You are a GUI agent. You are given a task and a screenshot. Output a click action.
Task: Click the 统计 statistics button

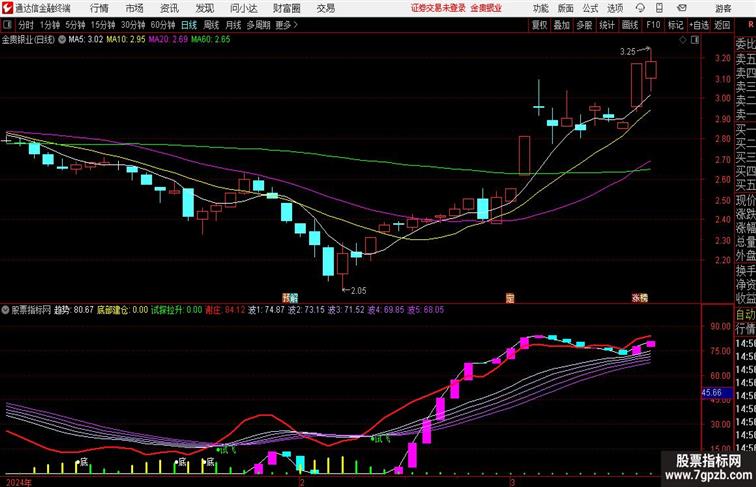[x=607, y=25]
